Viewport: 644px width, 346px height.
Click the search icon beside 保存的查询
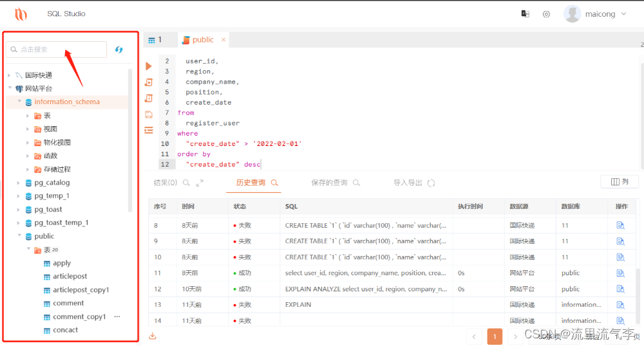coord(357,183)
